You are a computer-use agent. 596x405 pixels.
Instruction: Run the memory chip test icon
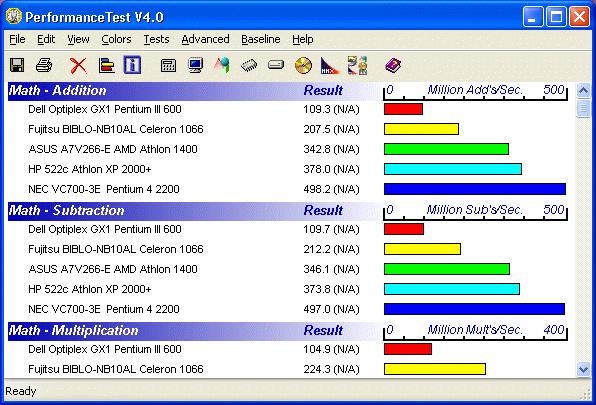pyautogui.click(x=249, y=65)
